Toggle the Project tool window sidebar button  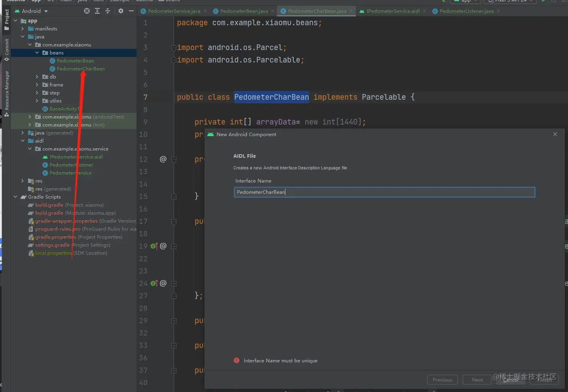click(6, 20)
